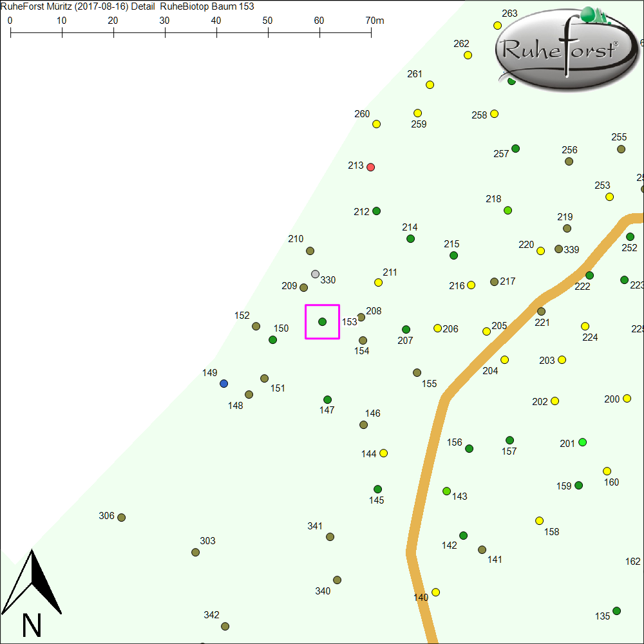Select the bright green marker 201
Viewport: 644px width, 644px height.
click(x=583, y=442)
